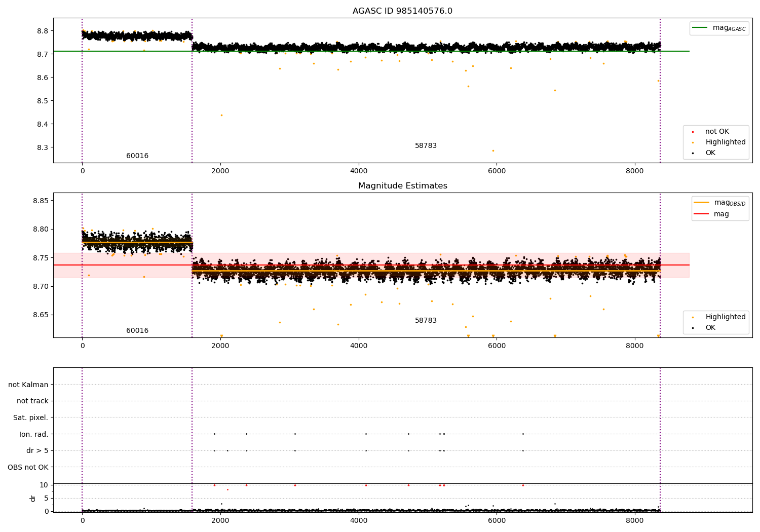Click the "4000" x-tick under the top plot
760x532 pixels.
[x=359, y=171]
